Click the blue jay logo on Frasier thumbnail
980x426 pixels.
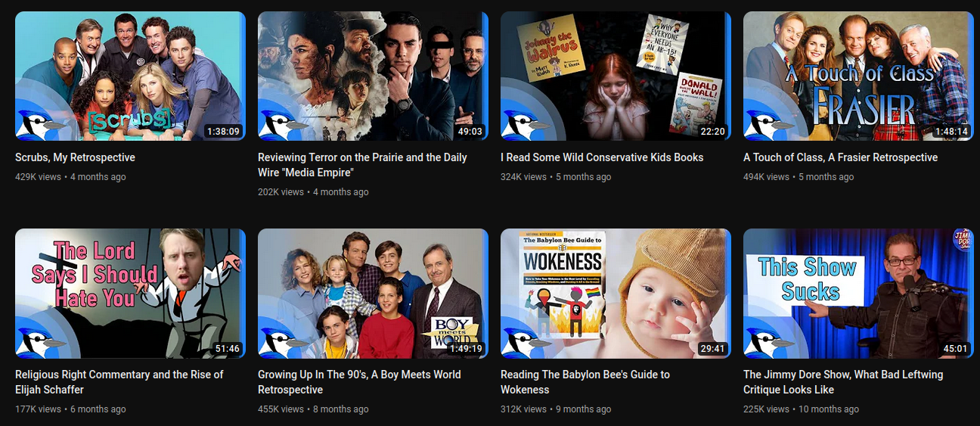coord(768,125)
